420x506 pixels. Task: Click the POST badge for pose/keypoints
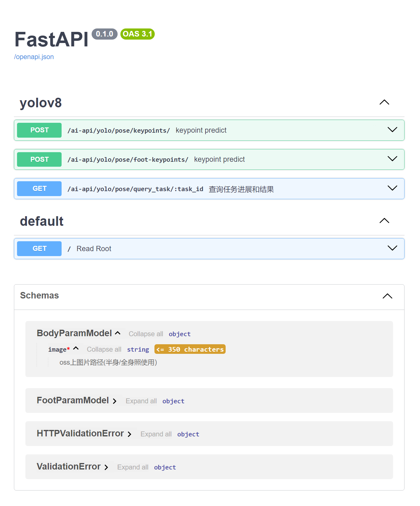point(39,130)
